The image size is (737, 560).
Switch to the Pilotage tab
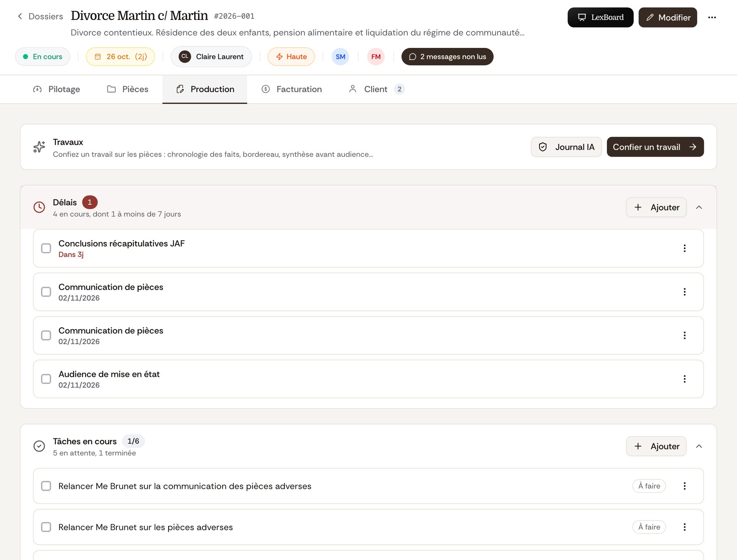(56, 89)
